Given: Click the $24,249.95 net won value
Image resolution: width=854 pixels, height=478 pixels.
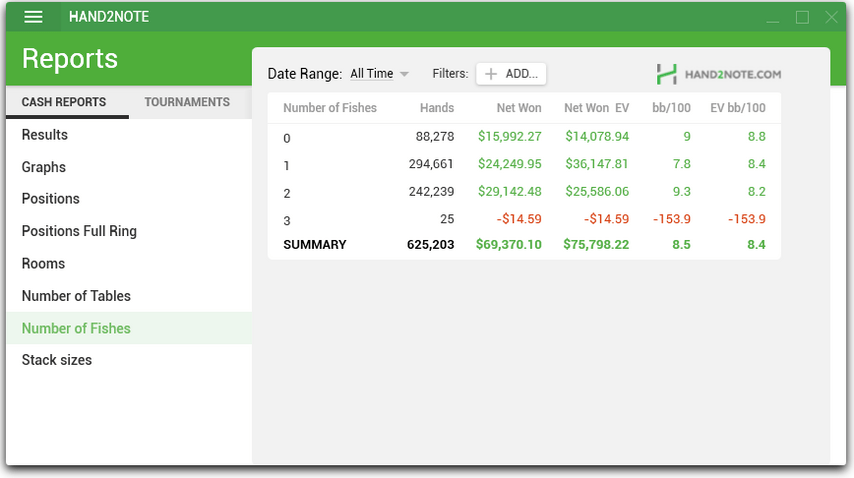Looking at the screenshot, I should click(510, 164).
